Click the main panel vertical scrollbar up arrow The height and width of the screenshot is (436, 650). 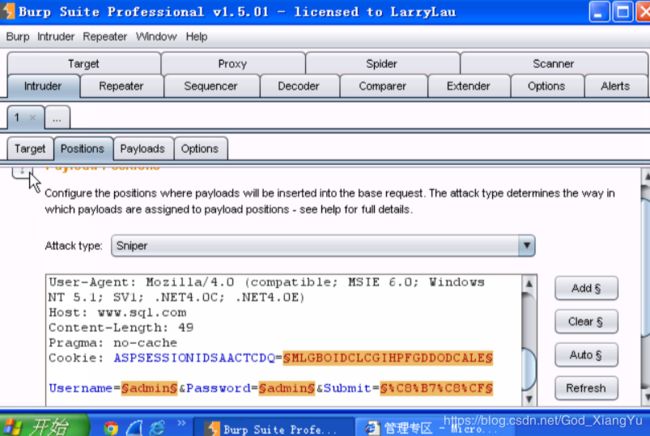pyautogui.click(x=646, y=177)
